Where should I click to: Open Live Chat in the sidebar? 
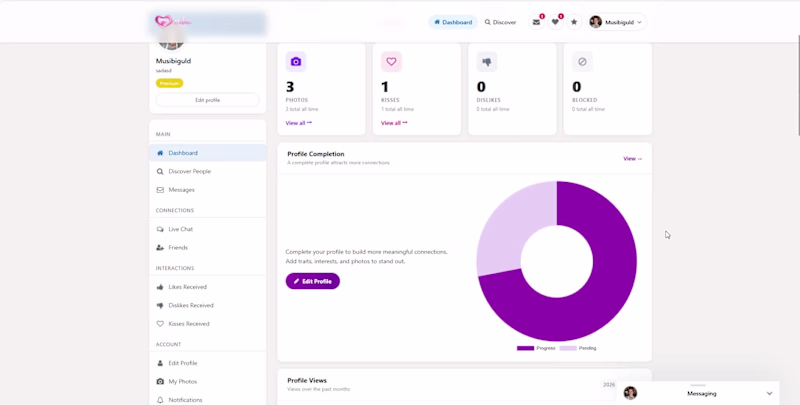[x=208, y=229]
